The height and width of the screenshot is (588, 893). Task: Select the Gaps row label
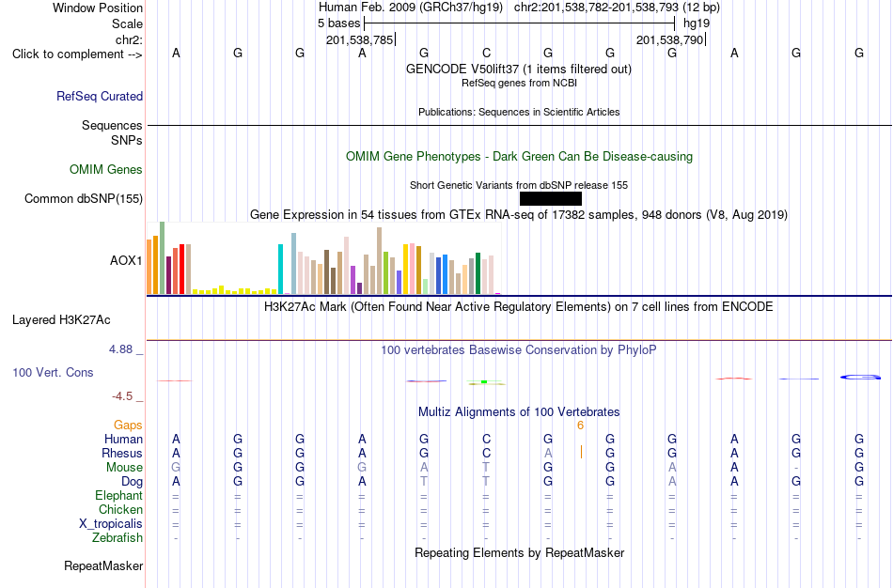click(x=128, y=426)
